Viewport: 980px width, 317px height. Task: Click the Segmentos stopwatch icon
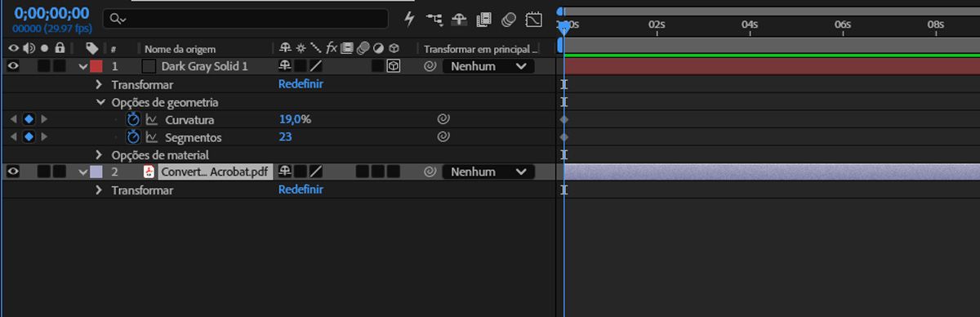pyautogui.click(x=134, y=137)
